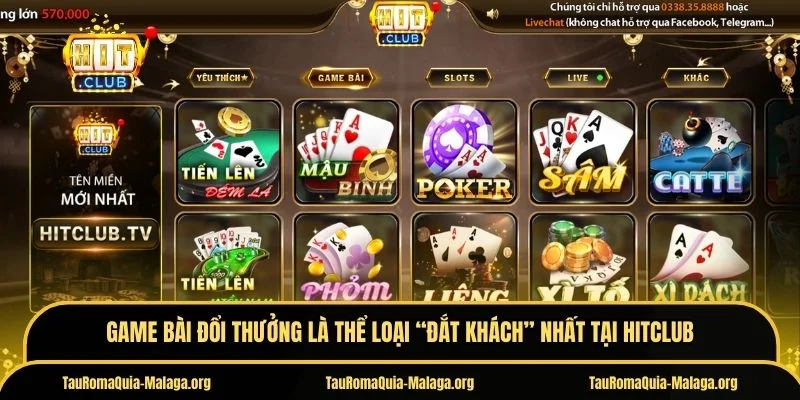Image resolution: width=800 pixels, height=400 pixels.
Task: Open the Xì Dách game tile
Action: (x=700, y=258)
